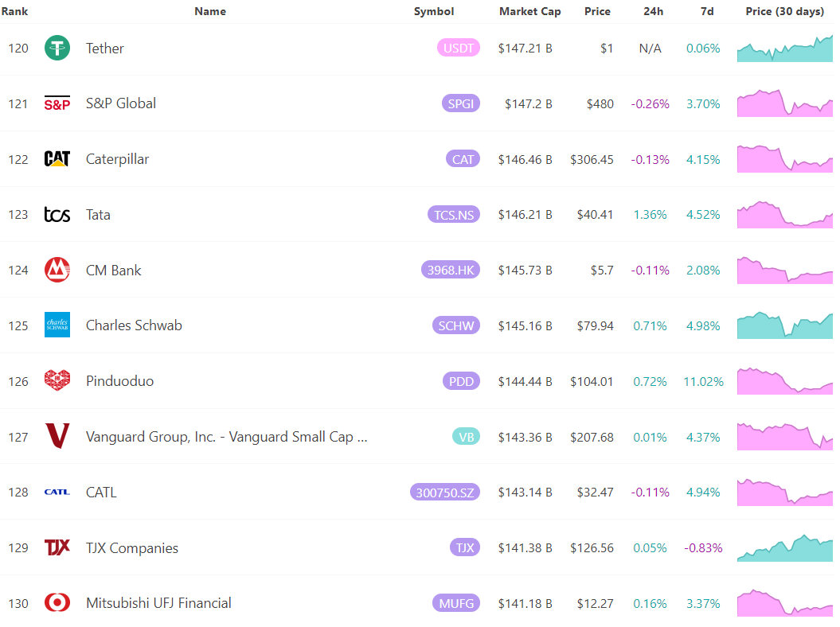Open the Pinduoduo company page link
The width and height of the screenshot is (840, 627).
119,380
